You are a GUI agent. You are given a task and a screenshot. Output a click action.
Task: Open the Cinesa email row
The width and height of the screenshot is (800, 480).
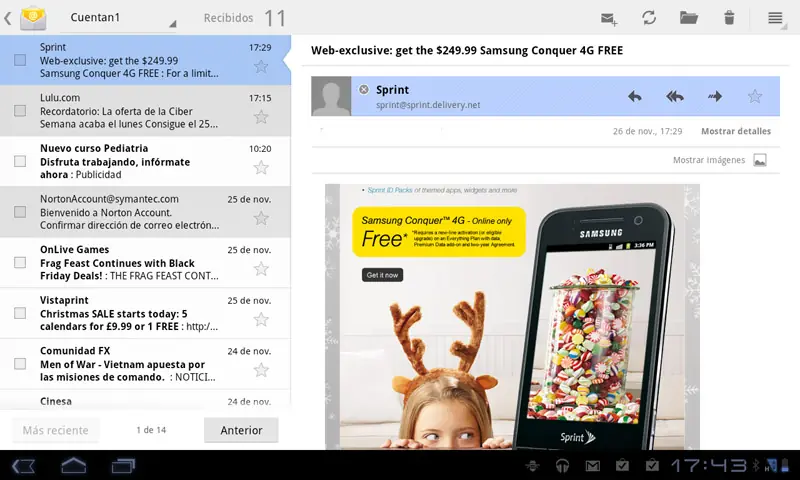pos(145,399)
